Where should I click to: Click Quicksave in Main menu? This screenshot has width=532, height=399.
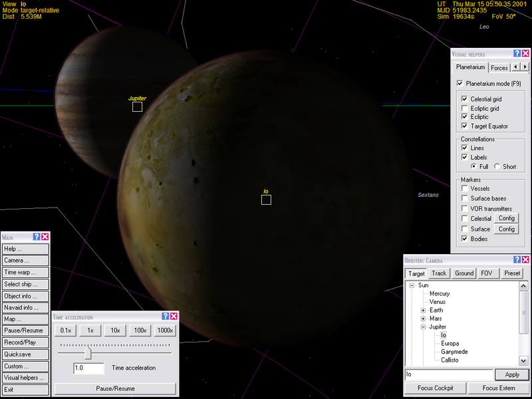point(25,354)
